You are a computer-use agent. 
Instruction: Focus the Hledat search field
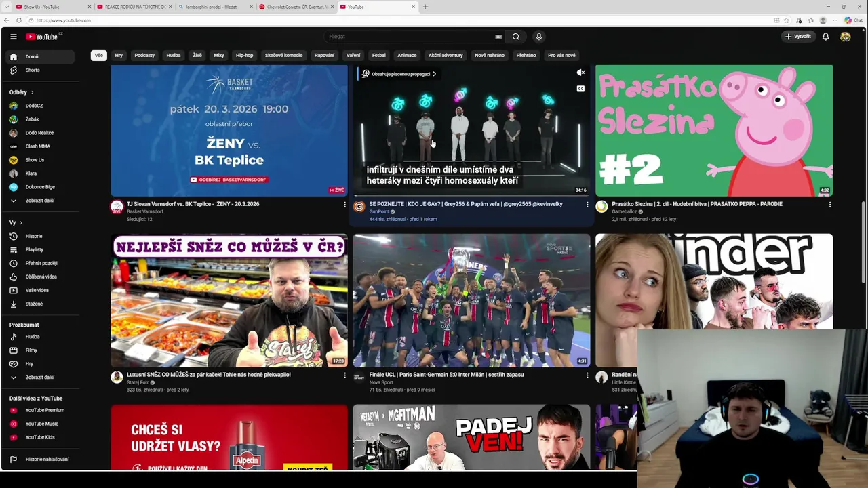(x=410, y=37)
